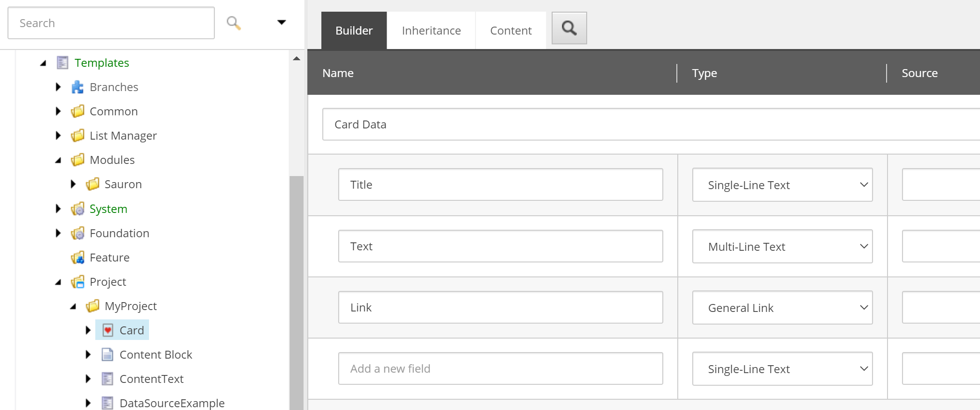This screenshot has width=980, height=410.
Task: Click the Source column header
Action: point(920,73)
